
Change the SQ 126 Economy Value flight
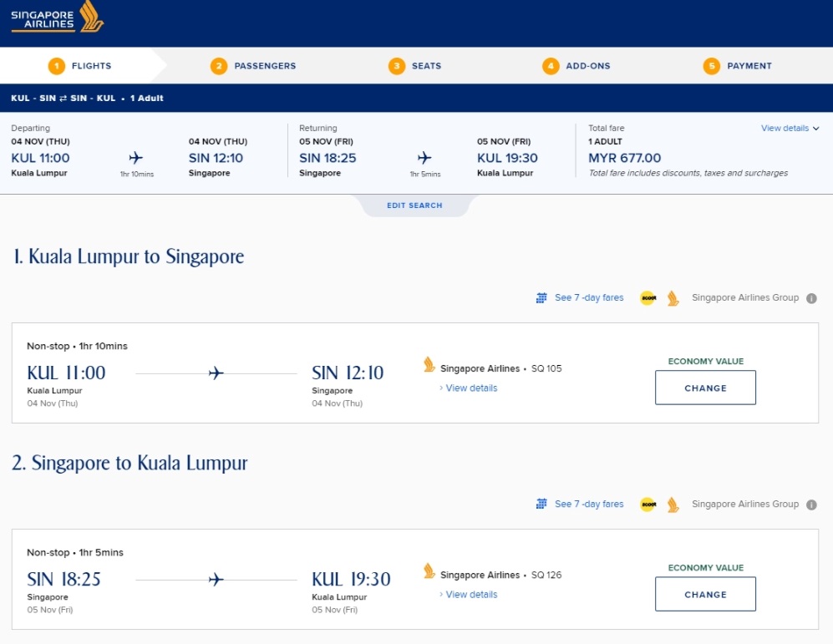tap(705, 594)
